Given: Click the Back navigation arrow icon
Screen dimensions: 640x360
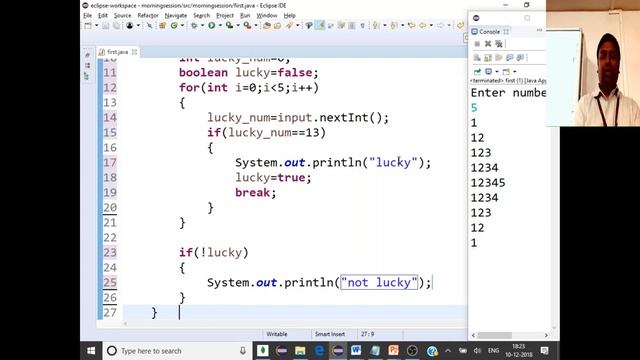Looking at the screenshot, I should 422,25.
